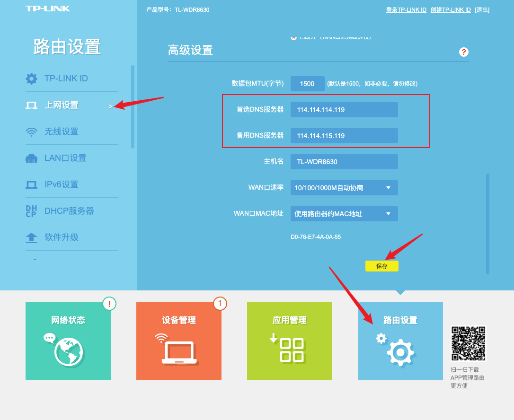The image size is (514, 420).
Task: Click the 数据包MTU input field
Action: (308, 84)
